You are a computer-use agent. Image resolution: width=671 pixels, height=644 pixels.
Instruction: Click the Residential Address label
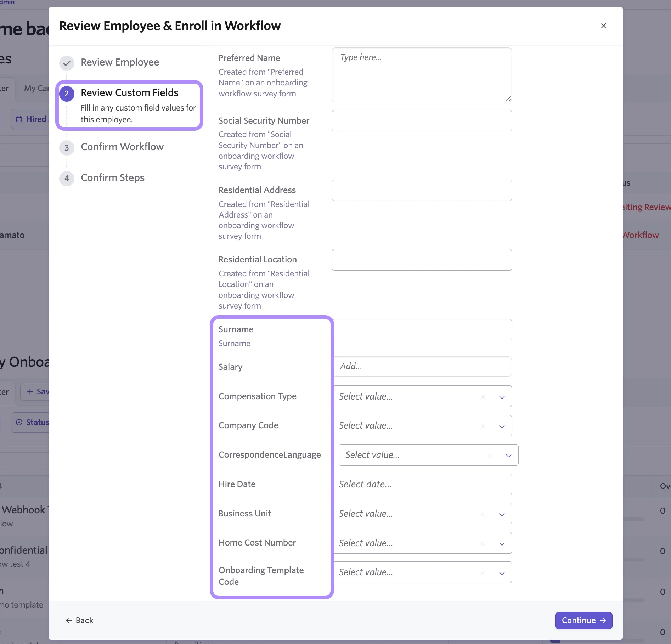click(x=257, y=190)
